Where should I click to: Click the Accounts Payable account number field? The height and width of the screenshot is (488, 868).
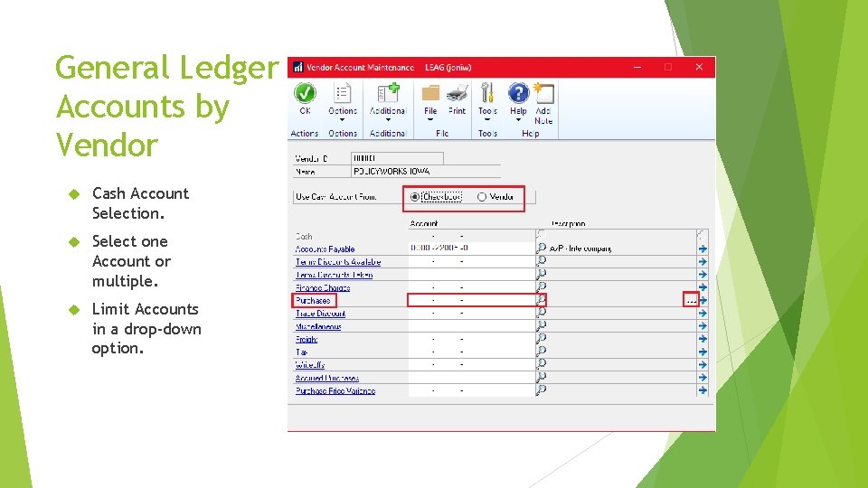tap(472, 248)
